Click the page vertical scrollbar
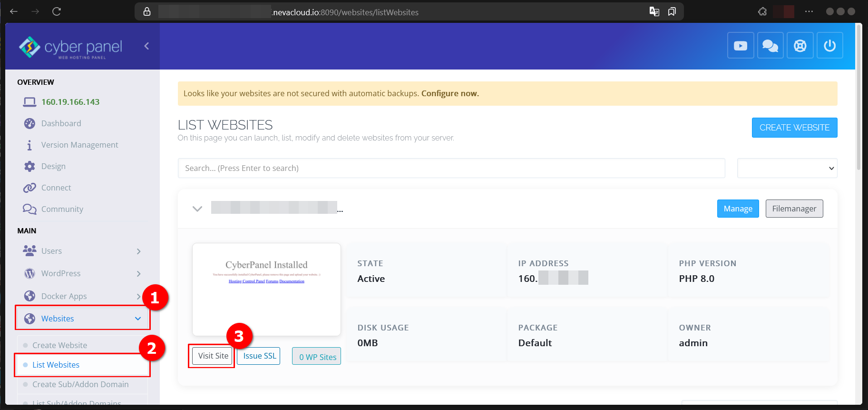This screenshot has width=868, height=410. [x=859, y=97]
